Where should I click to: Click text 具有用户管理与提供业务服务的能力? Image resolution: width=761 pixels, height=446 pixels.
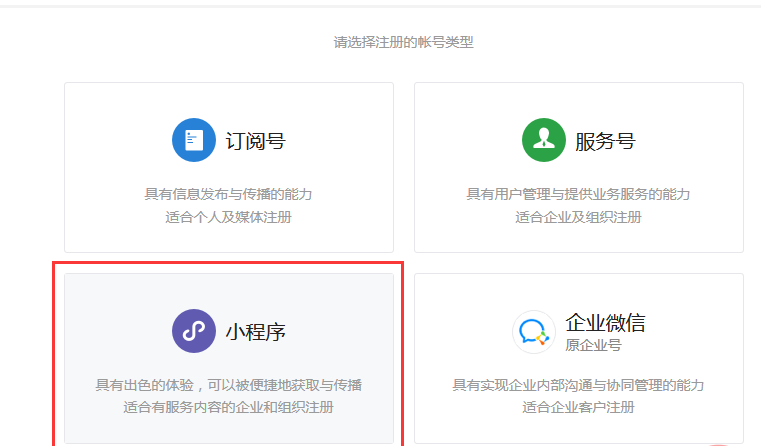click(x=578, y=194)
